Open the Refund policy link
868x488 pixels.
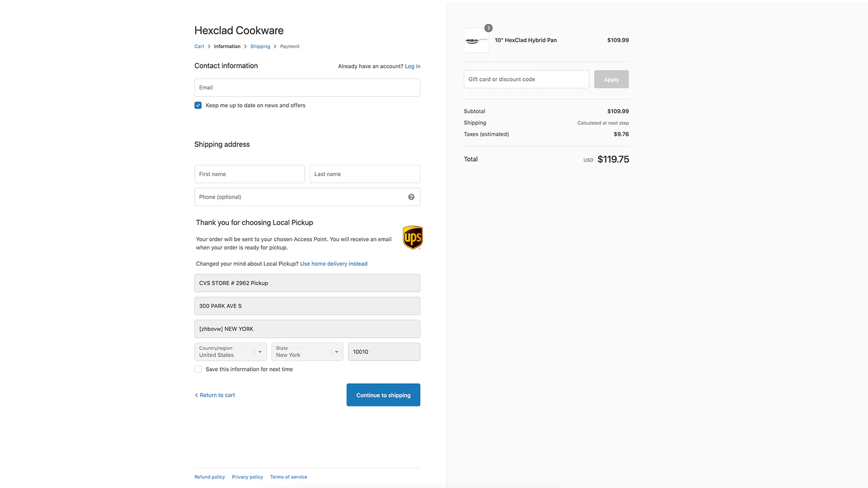[x=209, y=477]
